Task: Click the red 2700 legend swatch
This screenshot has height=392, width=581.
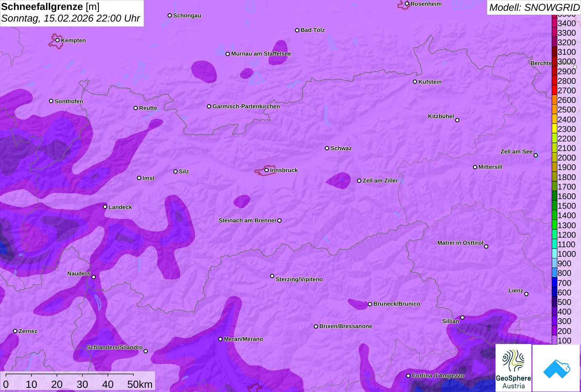Action: [x=554, y=90]
